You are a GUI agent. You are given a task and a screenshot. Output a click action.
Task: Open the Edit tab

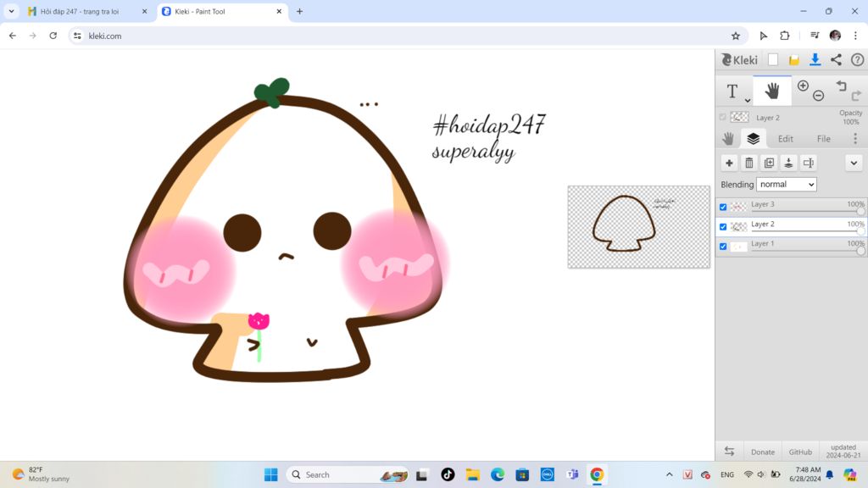click(786, 139)
